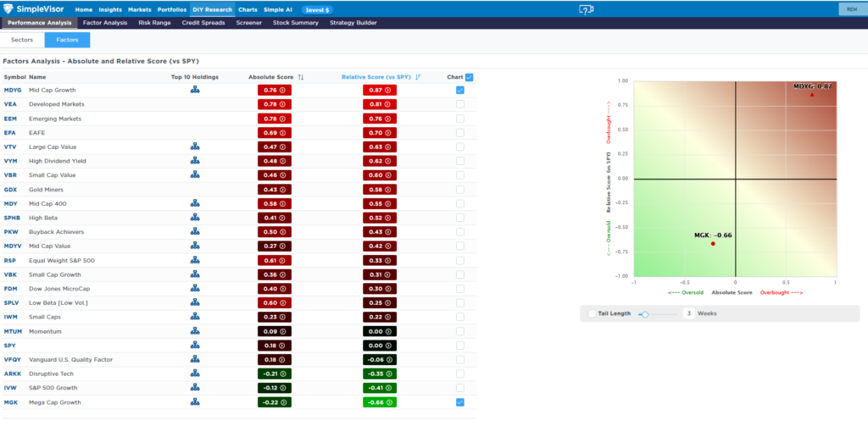Click the Invest $ button
Viewport: 868px width, 426px height.
[x=317, y=9]
